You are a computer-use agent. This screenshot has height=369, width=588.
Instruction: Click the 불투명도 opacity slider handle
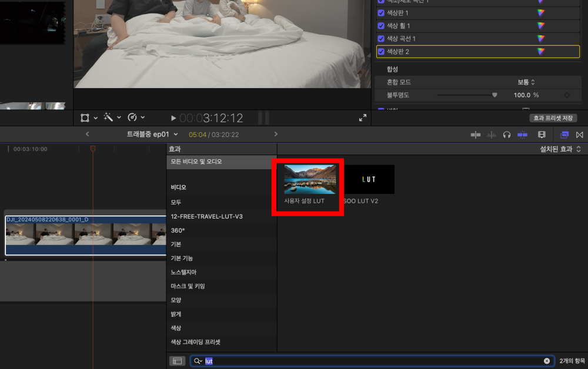pyautogui.click(x=495, y=95)
